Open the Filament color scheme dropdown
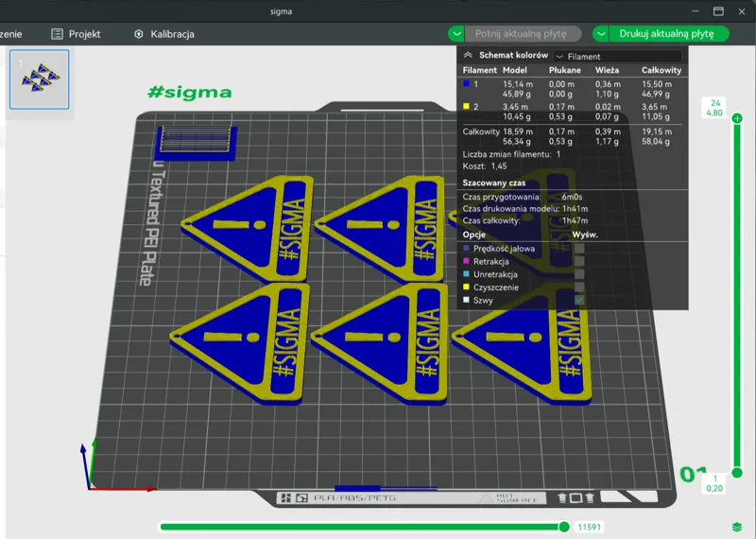 tap(618, 57)
